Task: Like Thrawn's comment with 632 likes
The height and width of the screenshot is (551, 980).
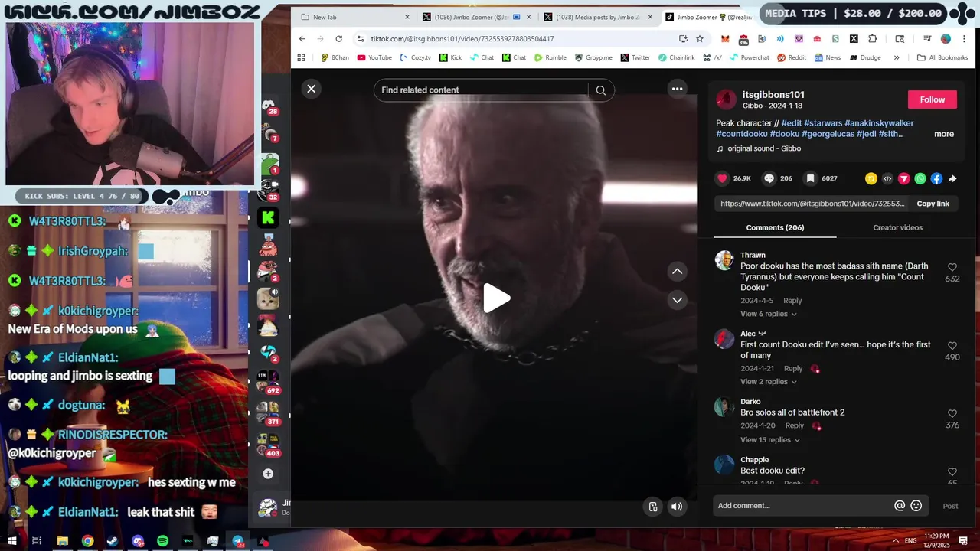Action: coord(952,268)
